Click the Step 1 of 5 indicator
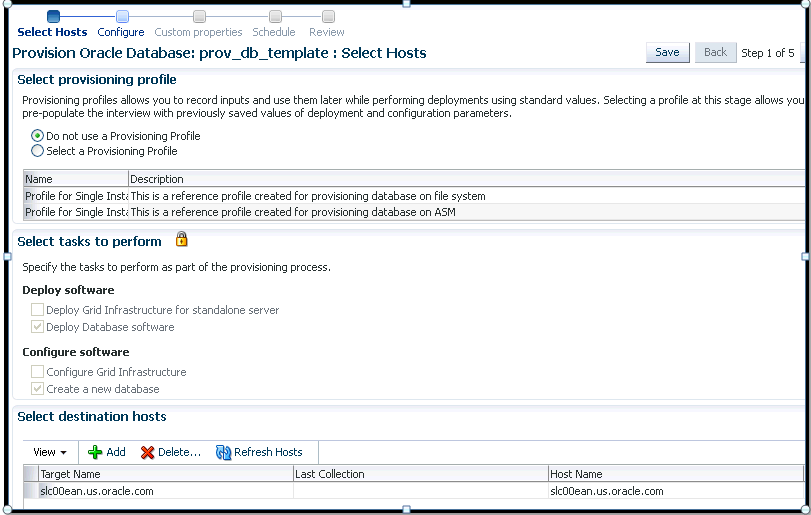 coord(768,53)
